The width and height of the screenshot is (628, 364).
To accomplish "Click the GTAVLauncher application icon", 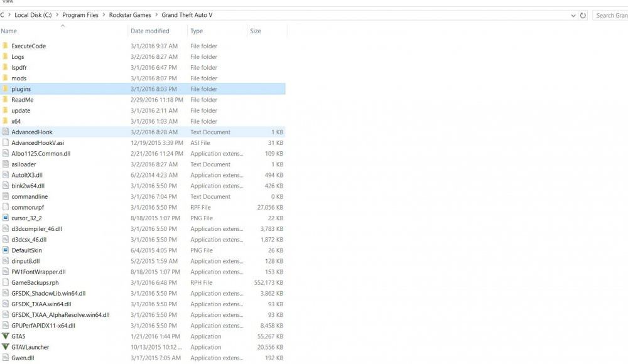I will [x=5, y=347].
